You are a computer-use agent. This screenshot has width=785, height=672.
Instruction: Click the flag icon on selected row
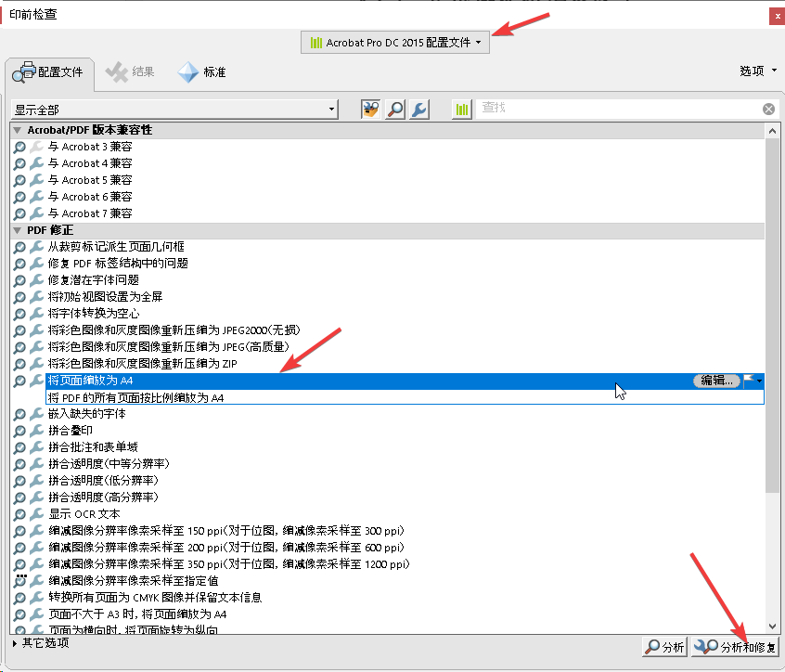(751, 381)
